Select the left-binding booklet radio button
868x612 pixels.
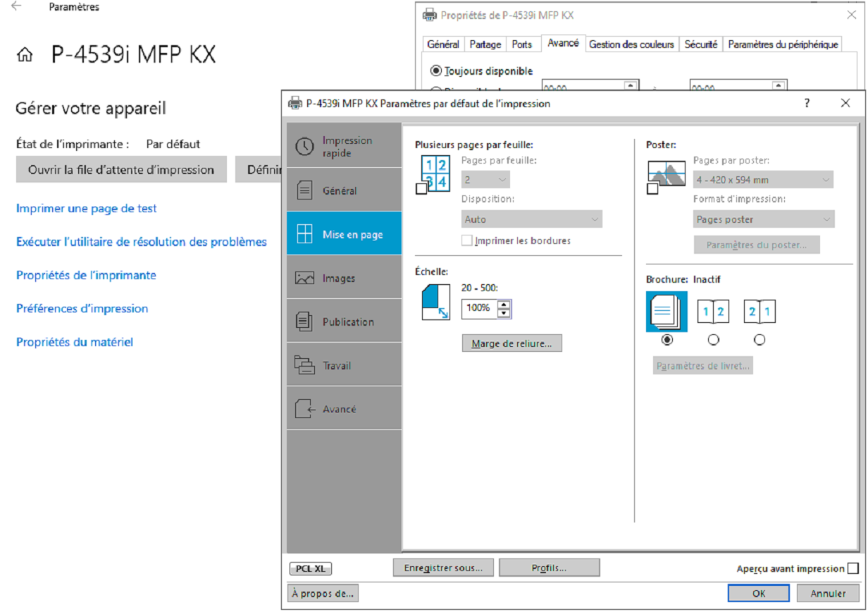click(x=713, y=340)
